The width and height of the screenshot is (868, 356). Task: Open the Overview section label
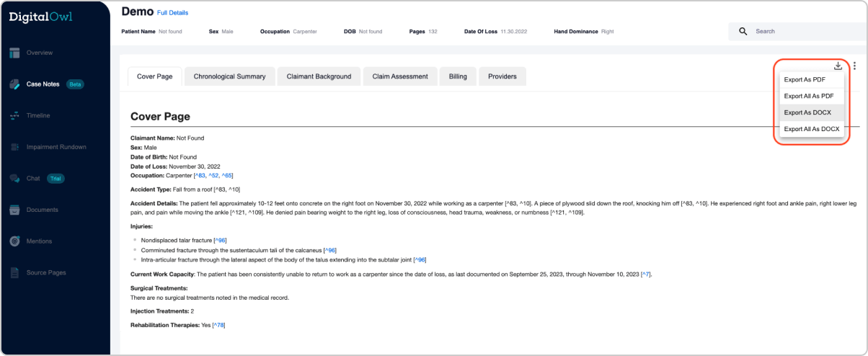click(40, 53)
